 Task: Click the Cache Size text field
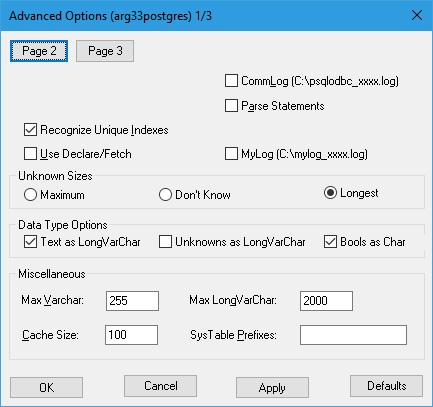[131, 335]
